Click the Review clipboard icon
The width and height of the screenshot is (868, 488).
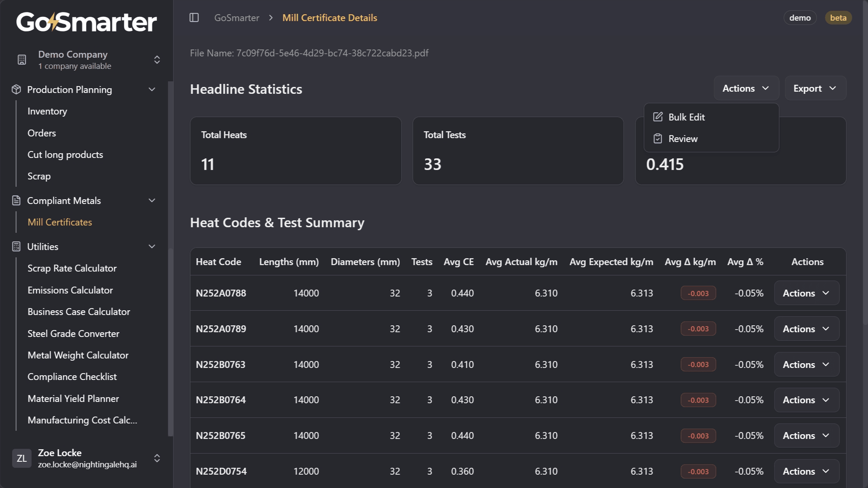pos(658,139)
